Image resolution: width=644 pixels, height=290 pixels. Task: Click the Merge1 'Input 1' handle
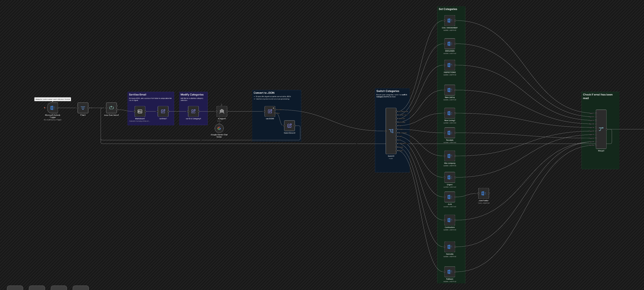coord(596,113)
